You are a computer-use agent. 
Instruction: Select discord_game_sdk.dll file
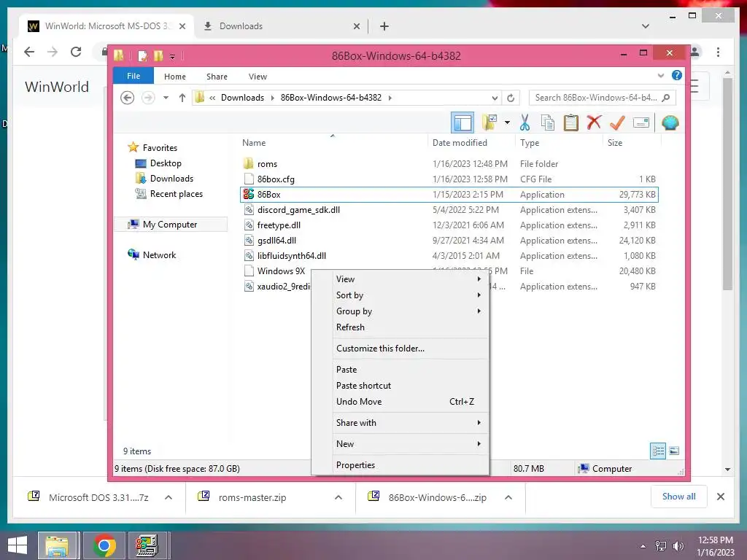[298, 209]
